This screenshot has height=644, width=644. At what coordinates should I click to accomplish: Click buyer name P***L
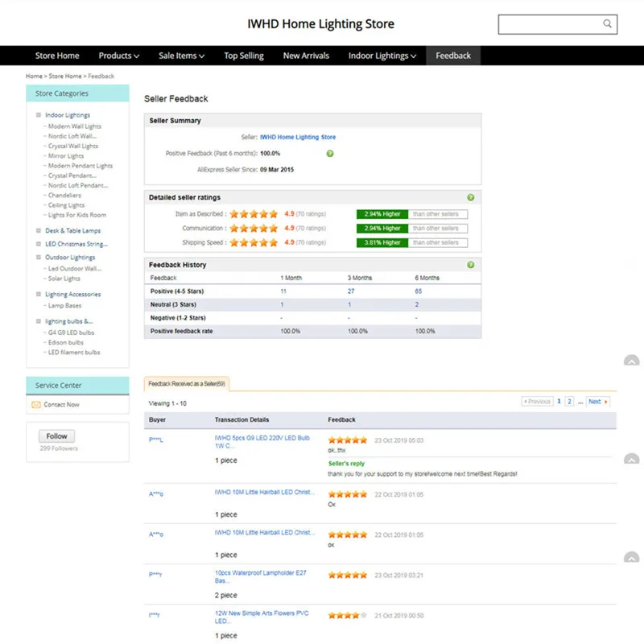pos(155,440)
